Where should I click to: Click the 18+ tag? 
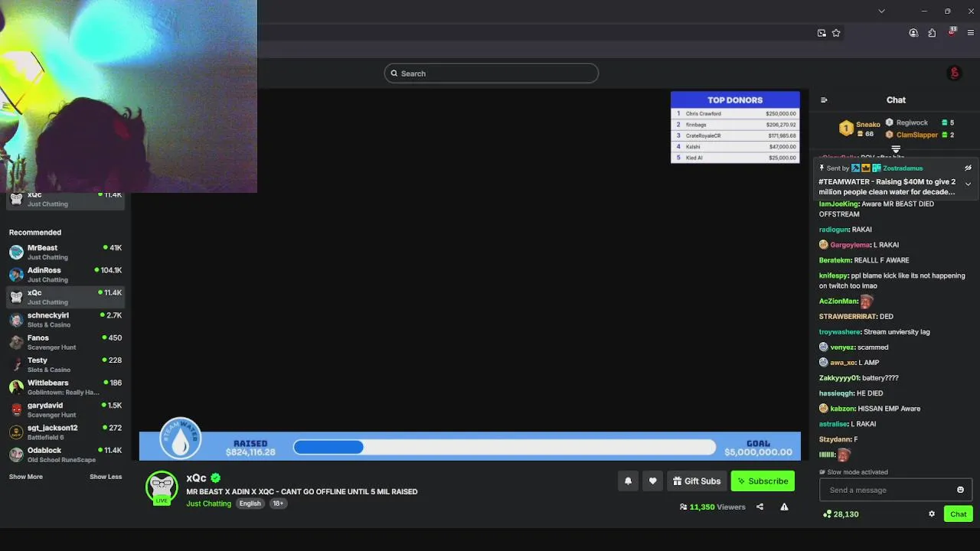(278, 504)
